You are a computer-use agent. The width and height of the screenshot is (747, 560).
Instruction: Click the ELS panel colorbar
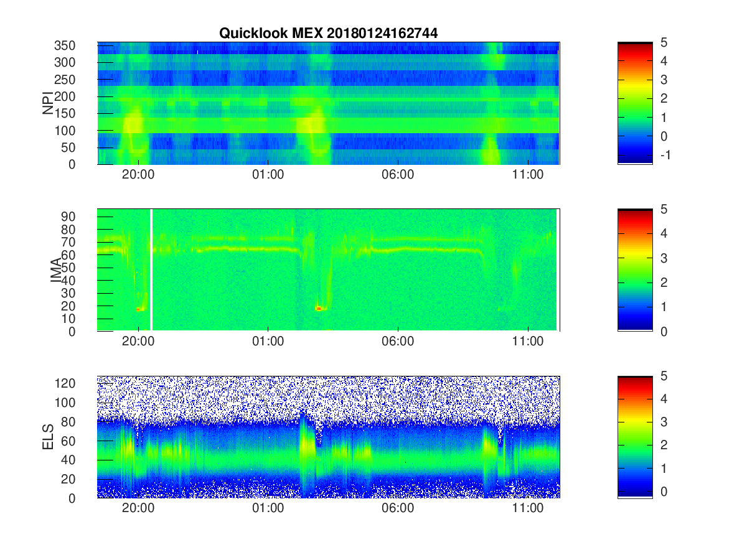click(635, 437)
